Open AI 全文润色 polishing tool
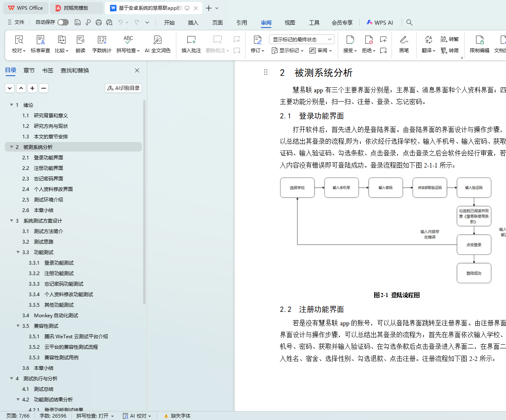Image resolution: width=506 pixels, height=420 pixels. (157, 40)
